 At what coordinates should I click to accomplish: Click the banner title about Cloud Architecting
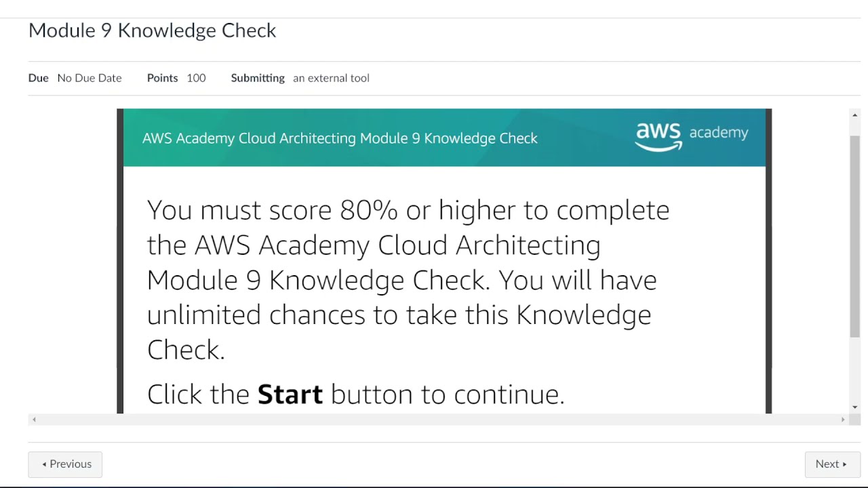(x=340, y=138)
